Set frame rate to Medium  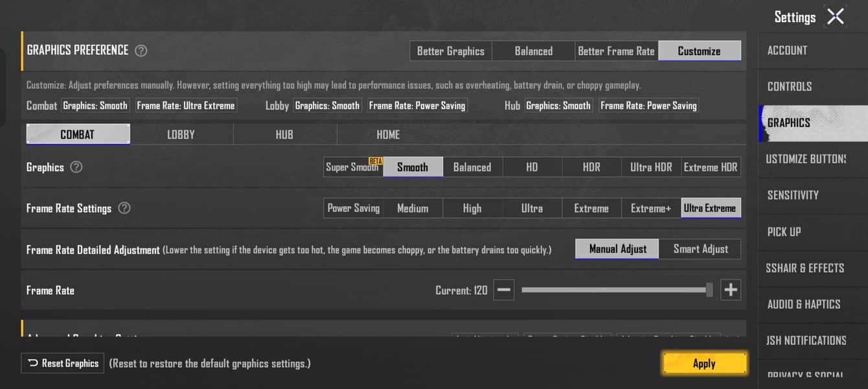(413, 208)
